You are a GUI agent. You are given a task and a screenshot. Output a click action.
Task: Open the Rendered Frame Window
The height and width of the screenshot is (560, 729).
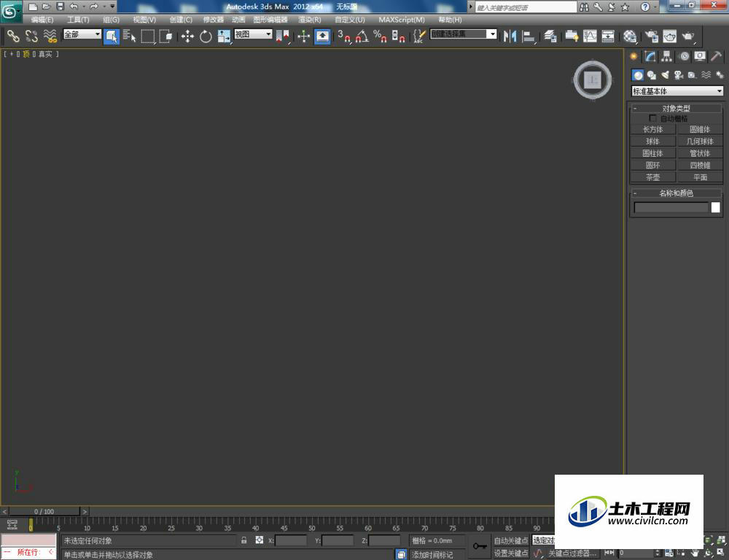pyautogui.click(x=670, y=36)
